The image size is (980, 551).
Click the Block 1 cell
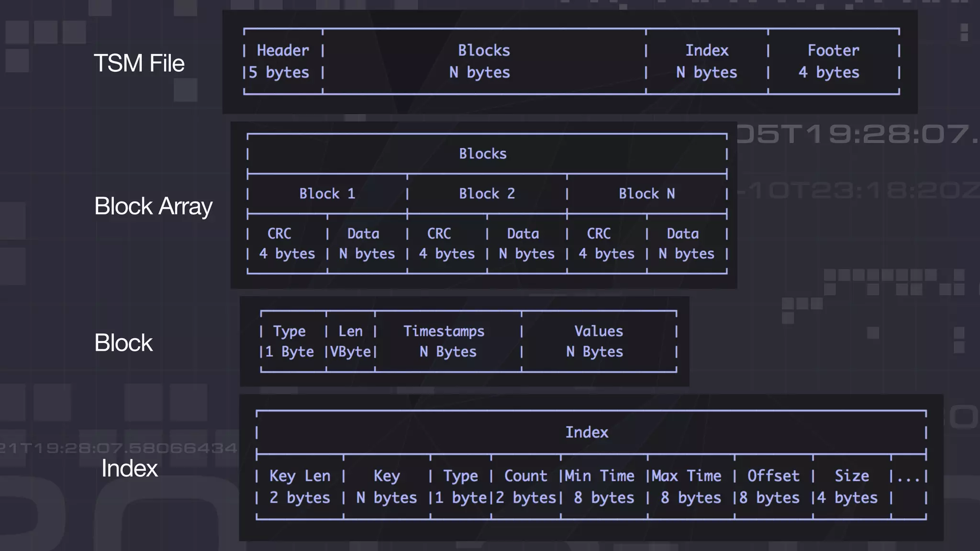327,194
